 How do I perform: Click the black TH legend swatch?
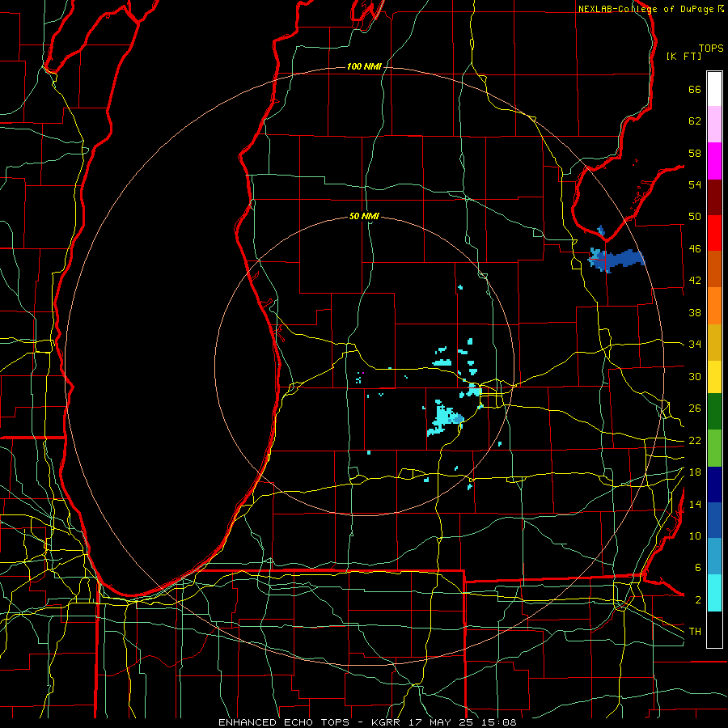714,629
